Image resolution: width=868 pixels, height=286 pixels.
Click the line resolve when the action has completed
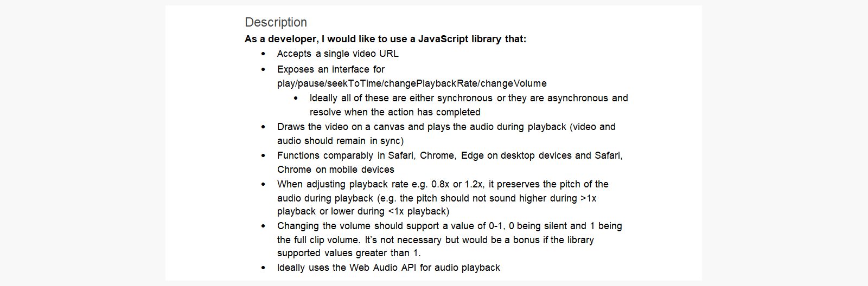pyautogui.click(x=395, y=112)
